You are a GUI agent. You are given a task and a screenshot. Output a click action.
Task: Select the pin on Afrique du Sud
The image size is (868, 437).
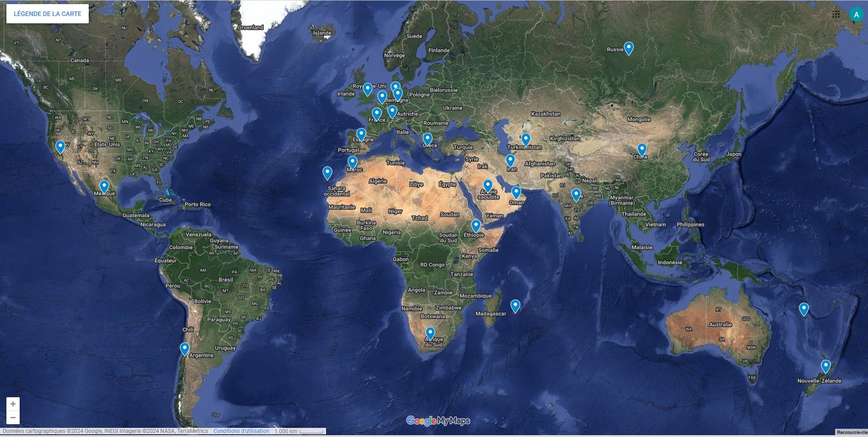(430, 333)
